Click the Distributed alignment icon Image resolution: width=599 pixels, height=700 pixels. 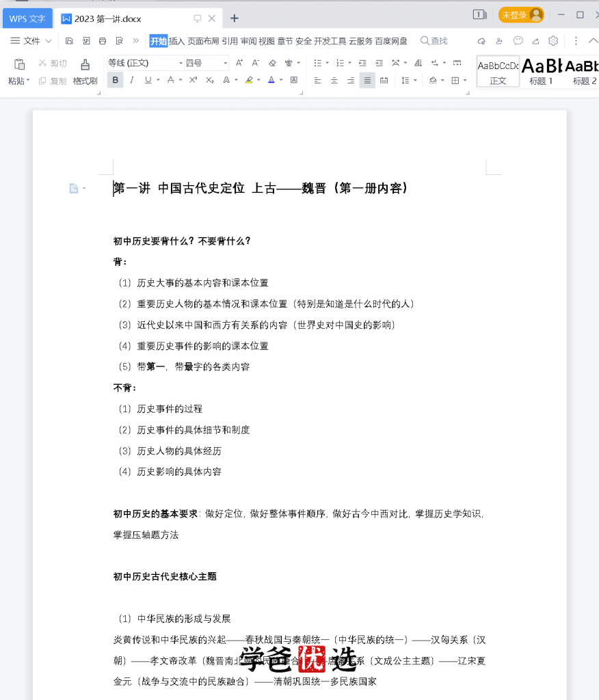tap(384, 81)
